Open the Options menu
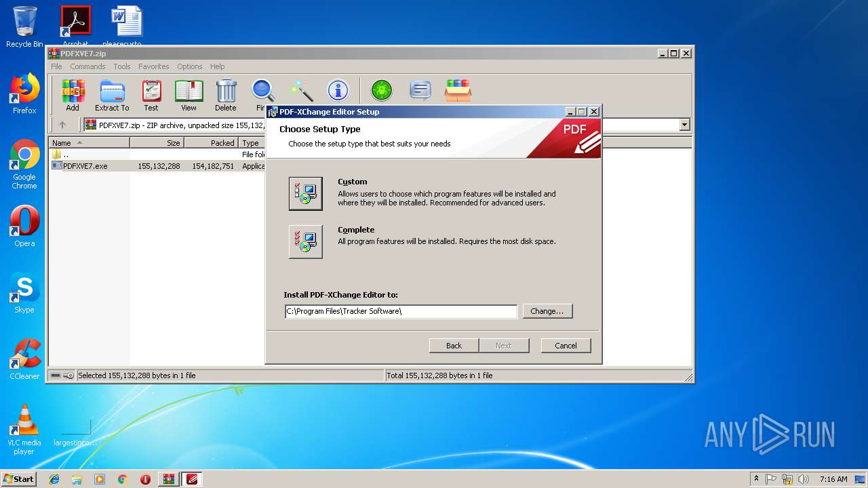Screen dimensions: 868x488 (x=190, y=66)
